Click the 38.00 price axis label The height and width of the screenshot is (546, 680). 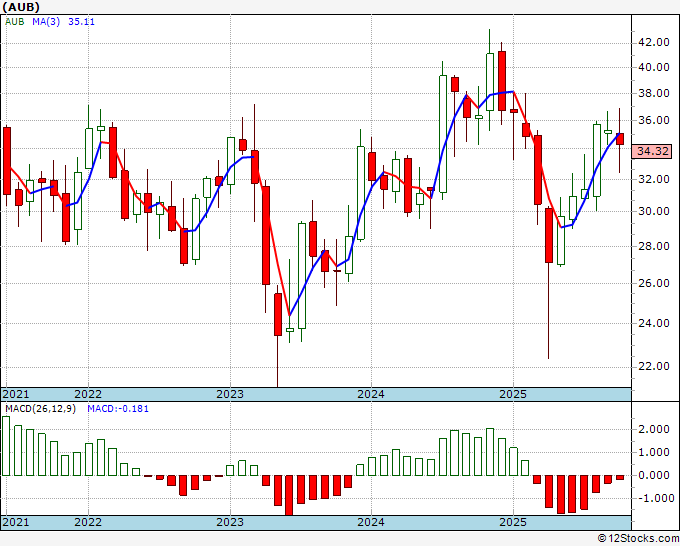tap(654, 94)
